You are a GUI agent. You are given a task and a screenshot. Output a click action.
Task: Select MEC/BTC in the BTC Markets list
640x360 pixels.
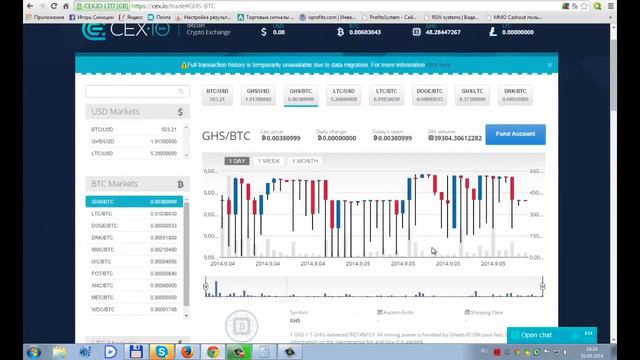[134, 298]
